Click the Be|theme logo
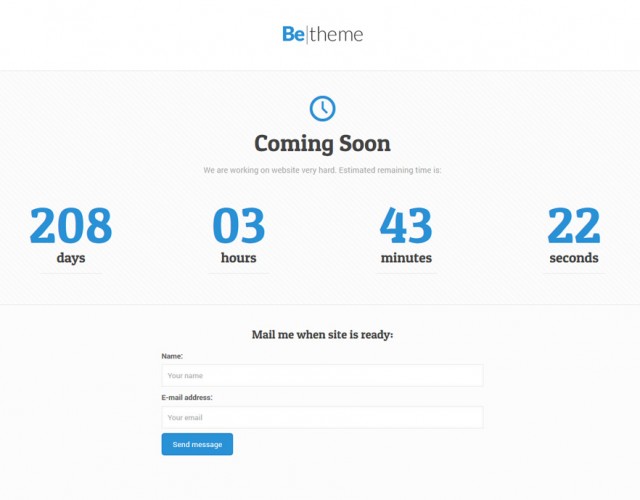Screen dimensions: 640x500 point(322,35)
